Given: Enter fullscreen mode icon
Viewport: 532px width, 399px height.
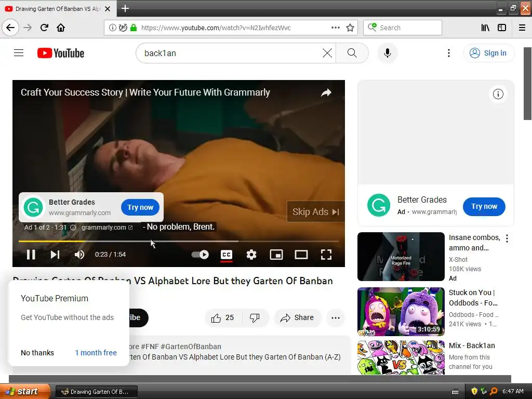Looking at the screenshot, I should [326, 255].
